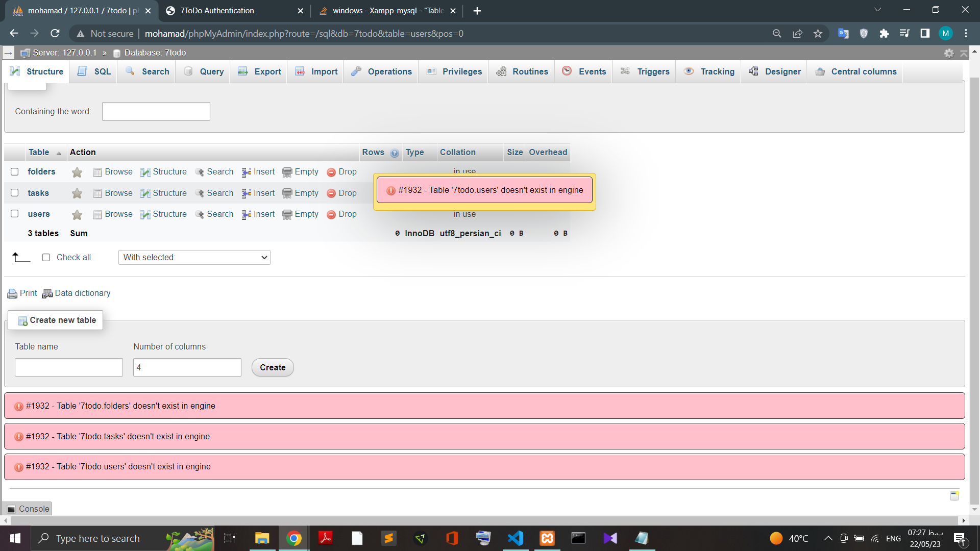980x551 pixels.
Task: Click the browser address bar
Action: click(449, 34)
